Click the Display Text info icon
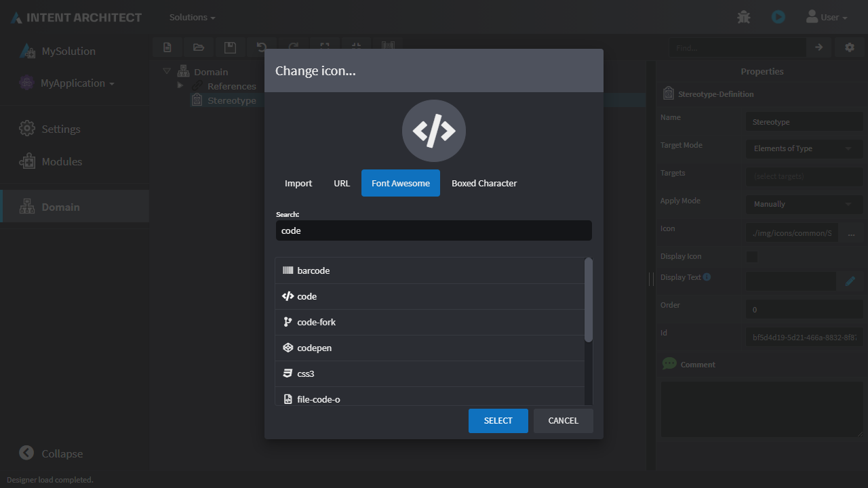This screenshot has width=868, height=488. point(707,277)
